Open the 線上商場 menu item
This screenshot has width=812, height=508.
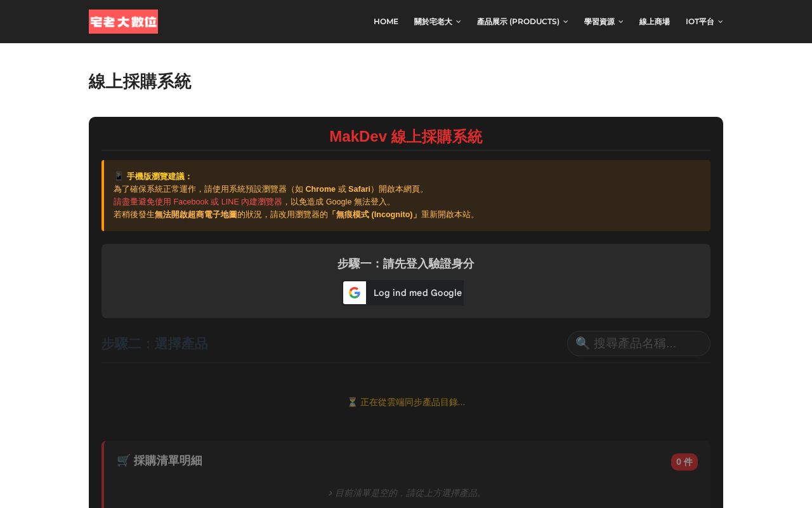pyautogui.click(x=654, y=22)
